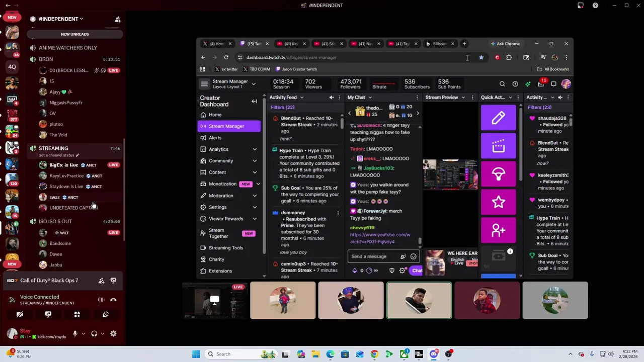Open the Twitch help question icon
644x362 pixels.
515,84
